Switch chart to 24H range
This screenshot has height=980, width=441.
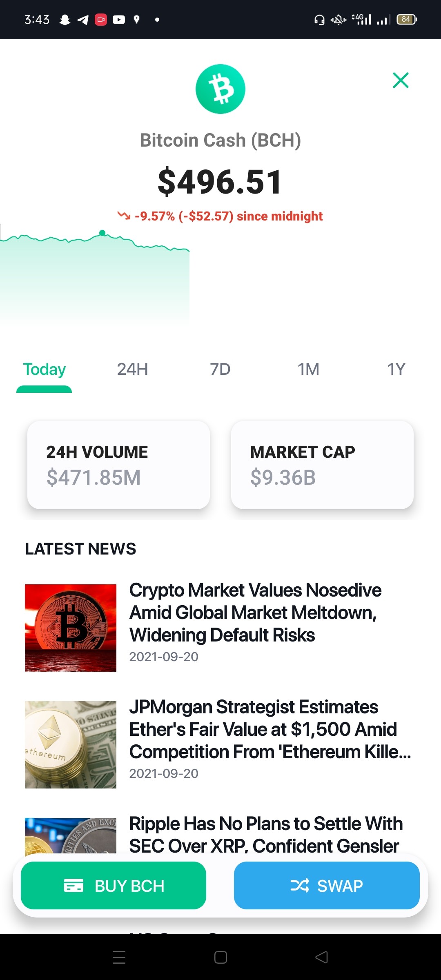(x=132, y=370)
